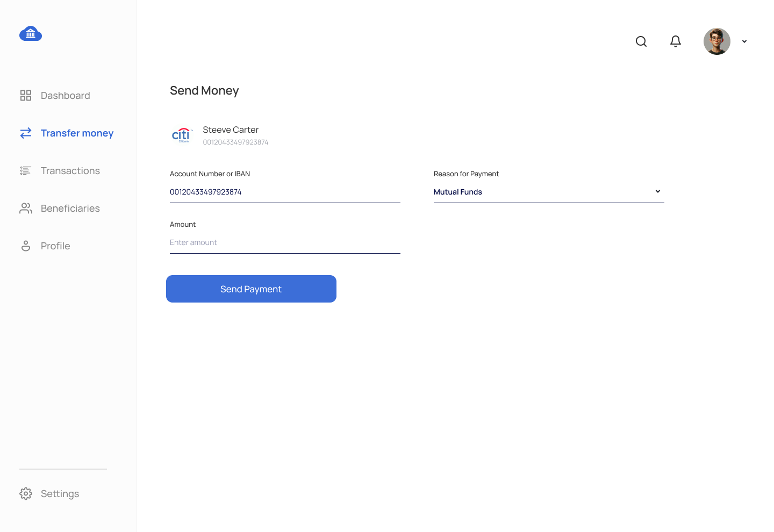Viewport: 774px width, 532px height.
Task: Open Settings from sidebar
Action: [x=60, y=494]
